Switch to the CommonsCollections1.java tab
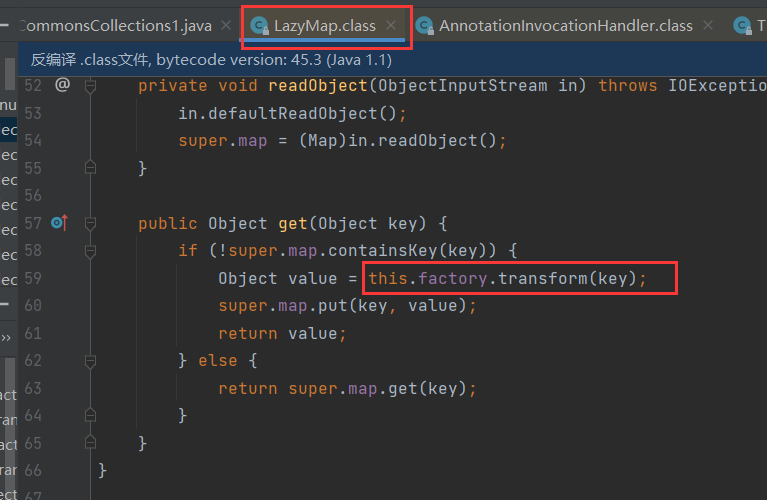The image size is (767, 500). coord(115,25)
